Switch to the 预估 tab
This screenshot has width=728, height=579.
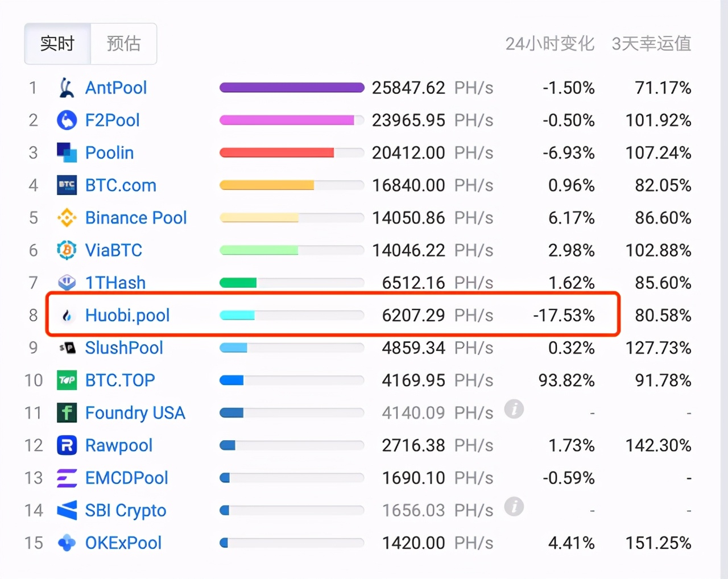(123, 44)
